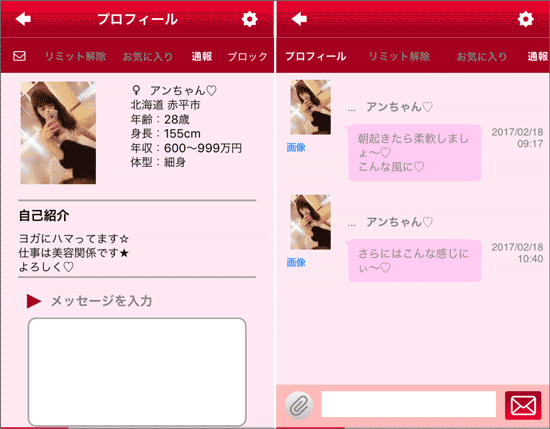Tap avatar on the 09:17 message
The image size is (550, 429).
click(x=310, y=107)
